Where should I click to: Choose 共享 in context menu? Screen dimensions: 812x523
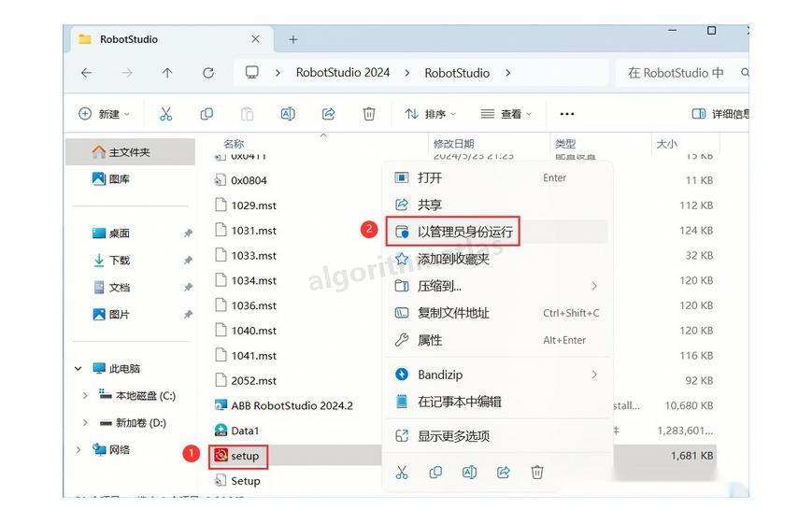(497, 205)
